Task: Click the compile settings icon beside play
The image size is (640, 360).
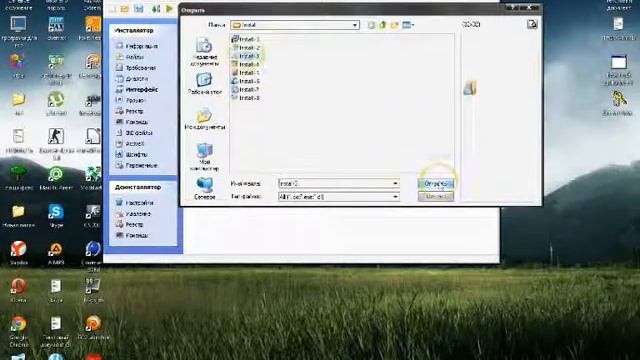Action: tap(156, 9)
